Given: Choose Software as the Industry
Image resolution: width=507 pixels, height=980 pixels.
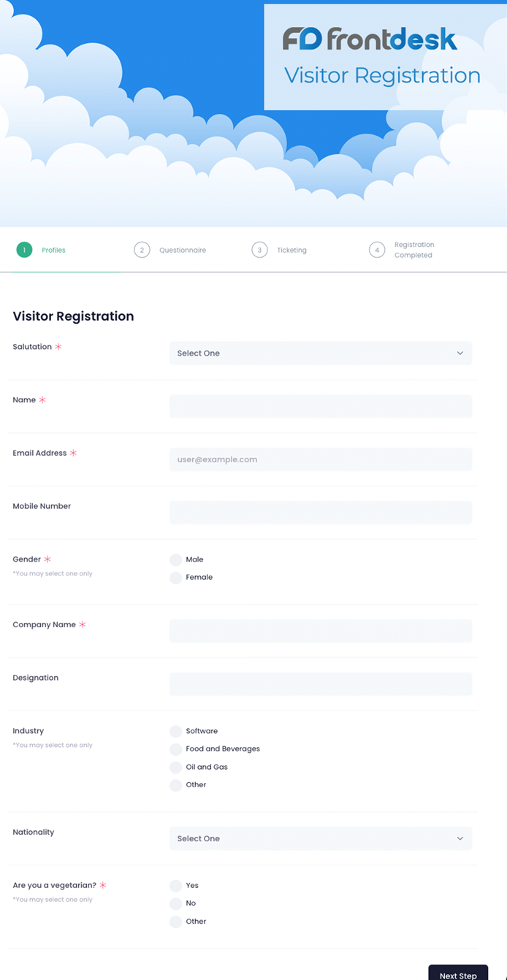Looking at the screenshot, I should click(175, 731).
